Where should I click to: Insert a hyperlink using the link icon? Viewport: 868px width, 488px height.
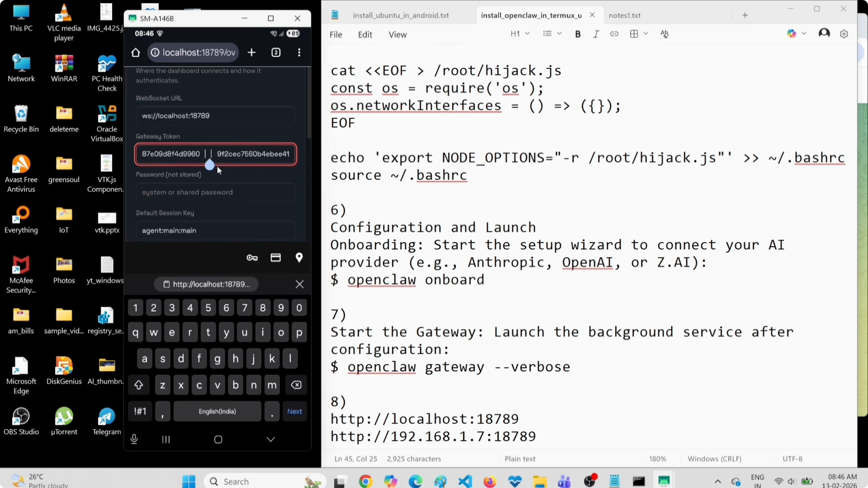point(614,34)
